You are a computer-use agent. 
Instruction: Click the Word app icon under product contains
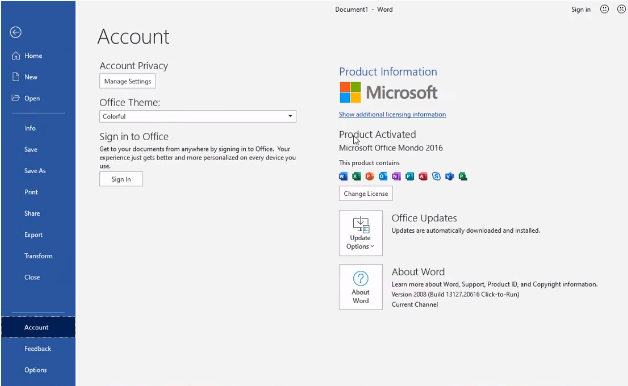[343, 176]
